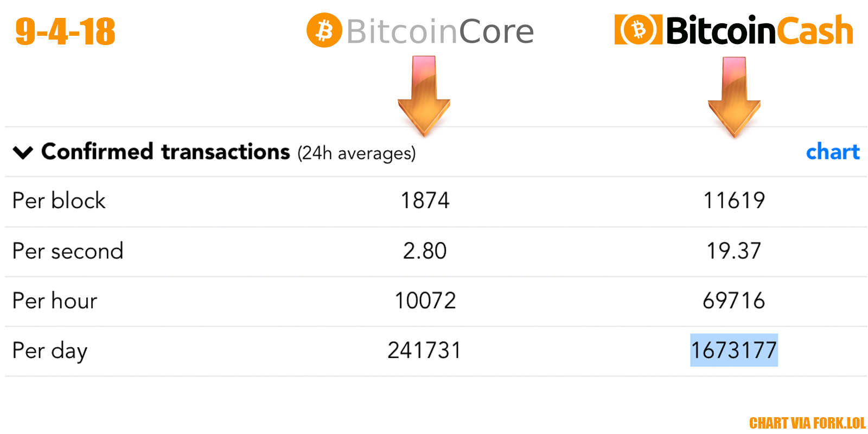Click the Per block row label
This screenshot has height=434, width=868.
59,201
